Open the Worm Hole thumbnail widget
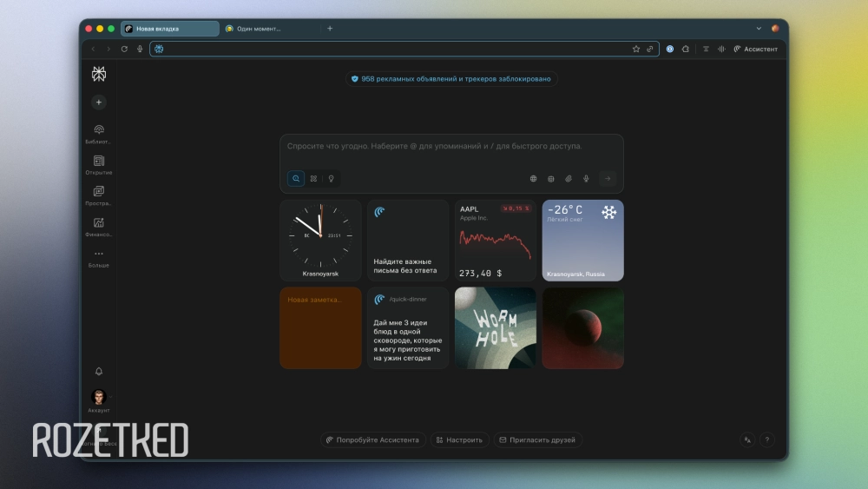The width and height of the screenshot is (868, 489). [x=495, y=328]
